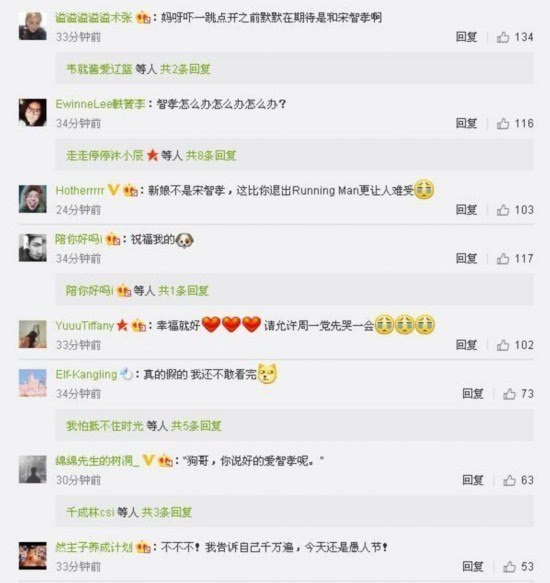Open username Hotherrrr's profile link
Screen dimensions: 550x583
(x=80, y=190)
